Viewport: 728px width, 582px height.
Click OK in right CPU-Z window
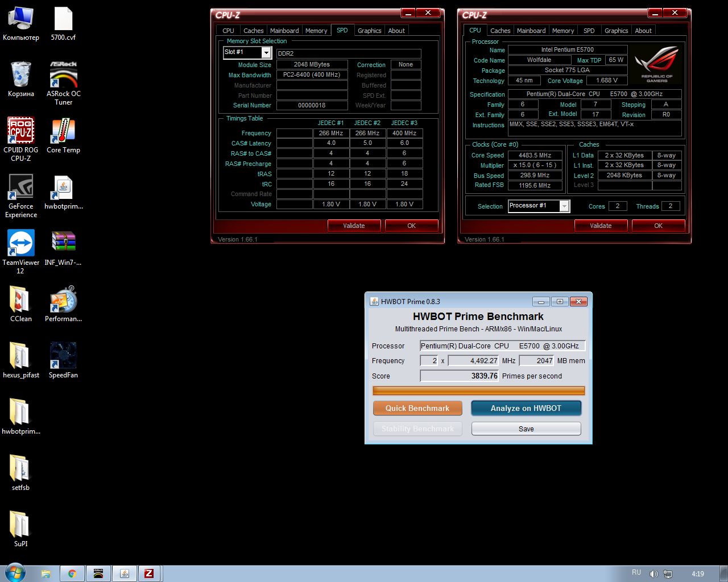point(659,226)
